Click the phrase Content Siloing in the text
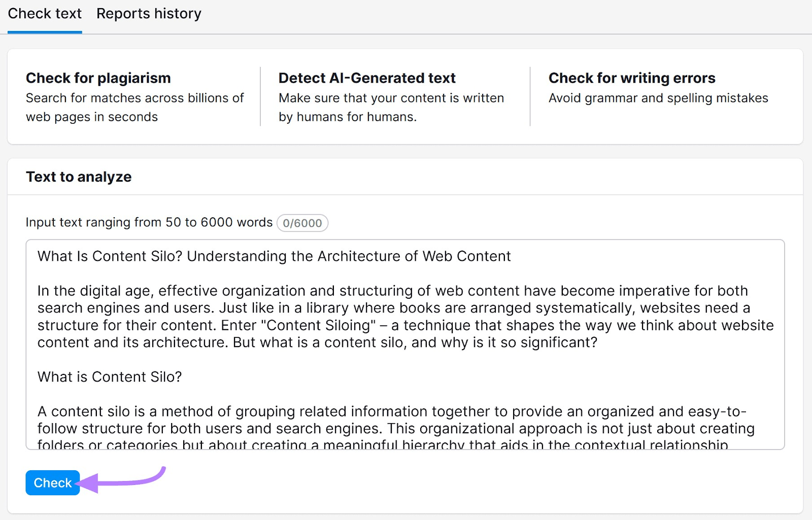 pos(318,325)
